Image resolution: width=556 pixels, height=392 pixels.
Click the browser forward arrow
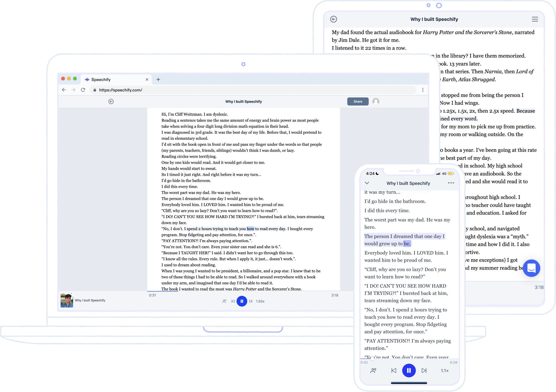click(73, 90)
